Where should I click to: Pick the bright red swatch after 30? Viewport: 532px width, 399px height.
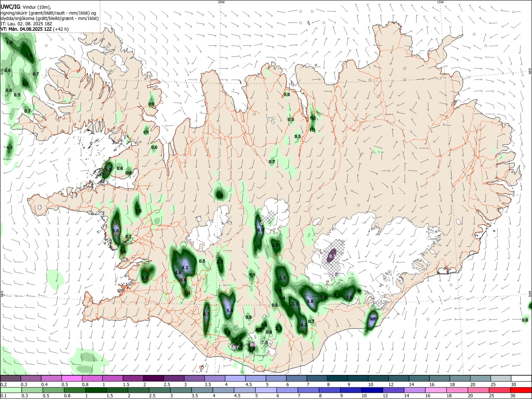(x=521, y=390)
